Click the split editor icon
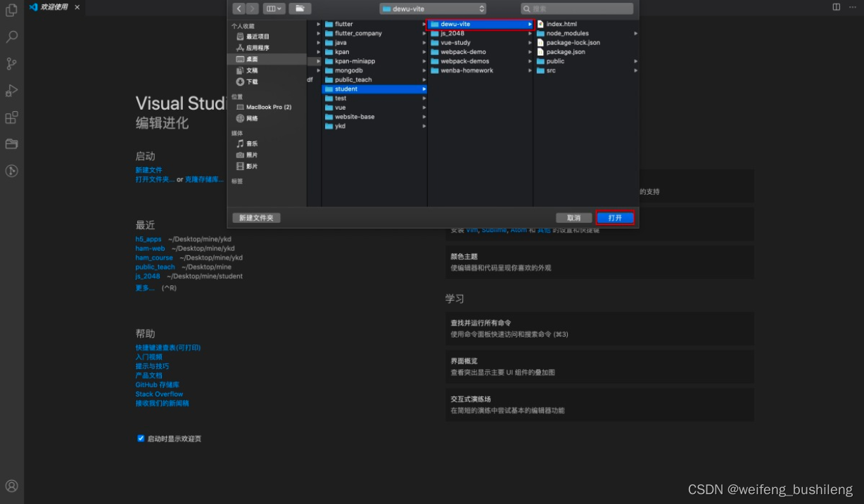 point(836,7)
